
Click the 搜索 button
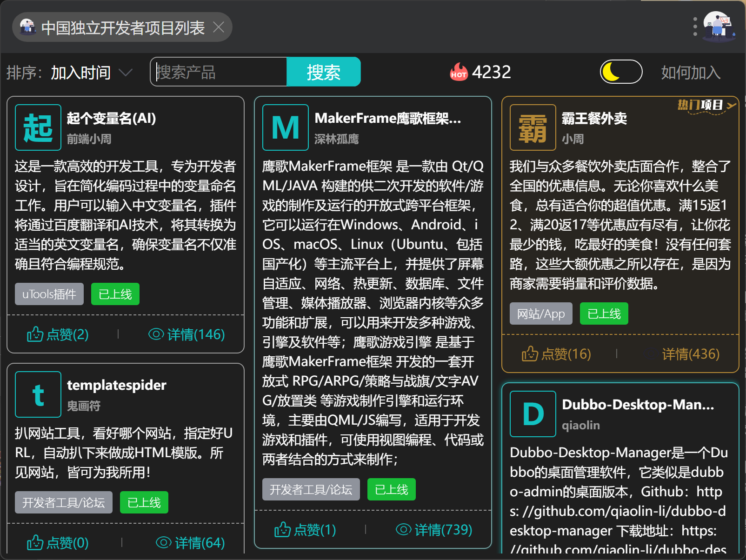(x=323, y=72)
